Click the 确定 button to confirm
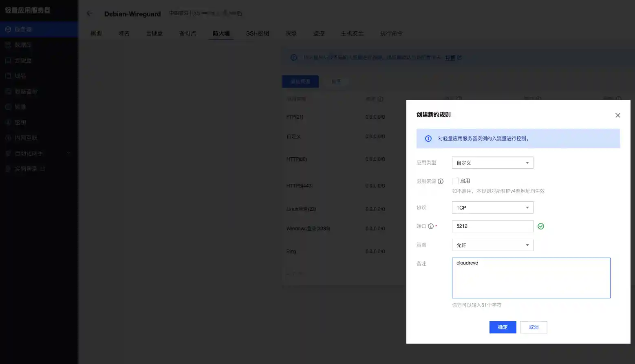The height and width of the screenshot is (364, 635). (x=503, y=327)
